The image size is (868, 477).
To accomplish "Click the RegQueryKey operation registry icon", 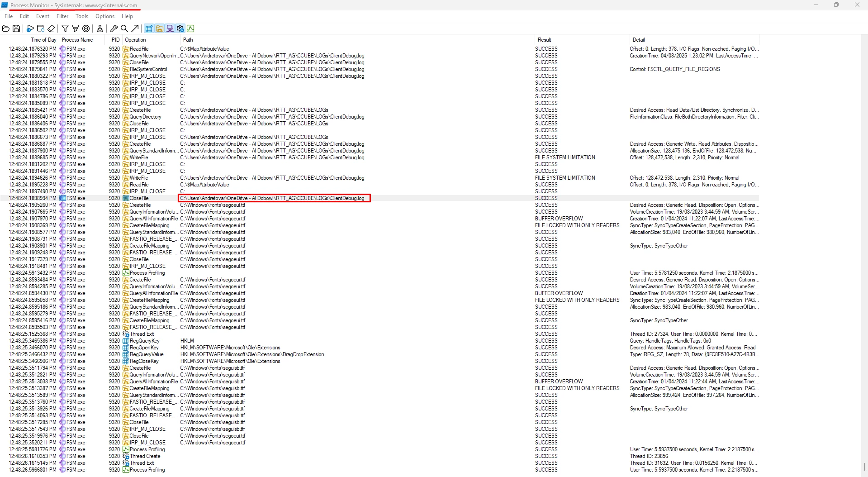I will pos(126,341).
